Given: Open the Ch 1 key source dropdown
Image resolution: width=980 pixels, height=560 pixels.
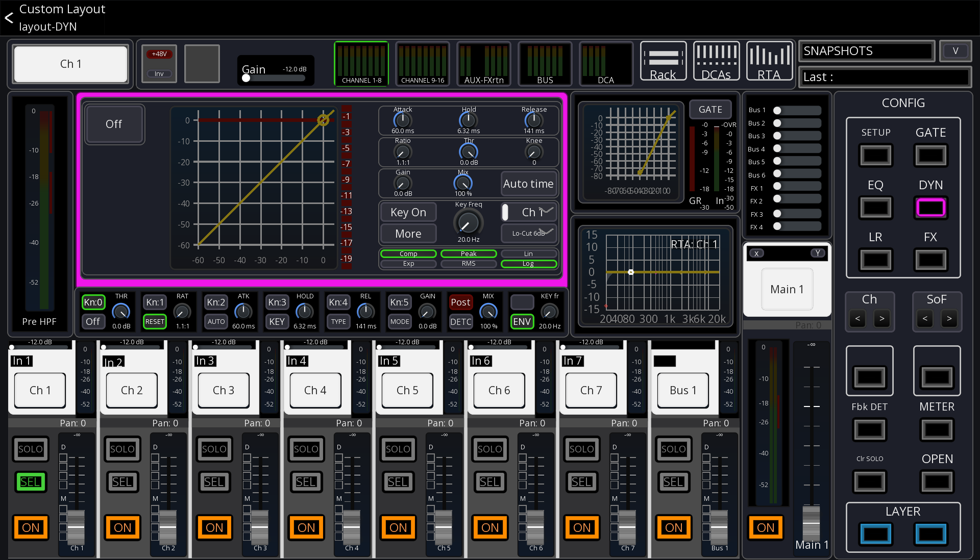Looking at the screenshot, I should (x=528, y=212).
